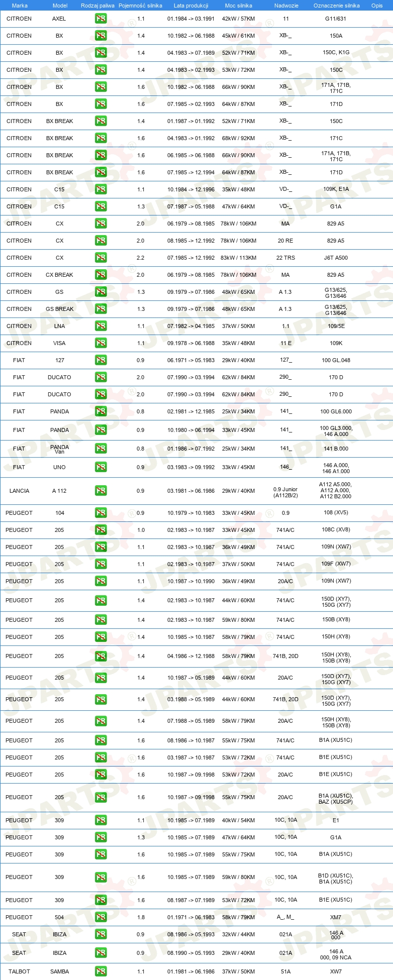Image resolution: width=393 pixels, height=980 pixels.
Task: Click the fuel icon for Fiat PANDA 100 GL6.000
Action: pyautogui.click(x=101, y=411)
